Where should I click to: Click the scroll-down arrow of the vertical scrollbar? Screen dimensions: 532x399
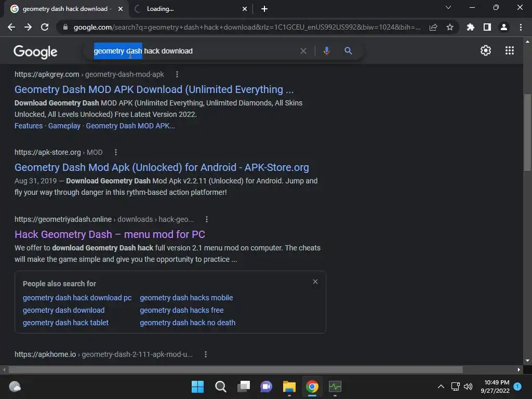click(527, 361)
